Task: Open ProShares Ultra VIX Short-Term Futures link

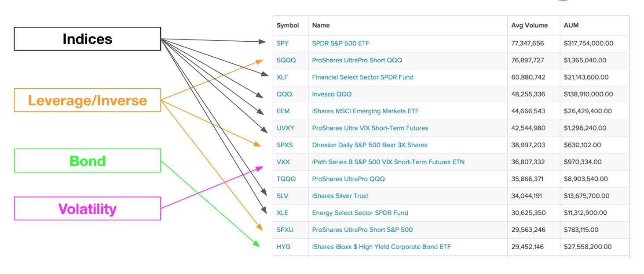Action: [x=370, y=128]
